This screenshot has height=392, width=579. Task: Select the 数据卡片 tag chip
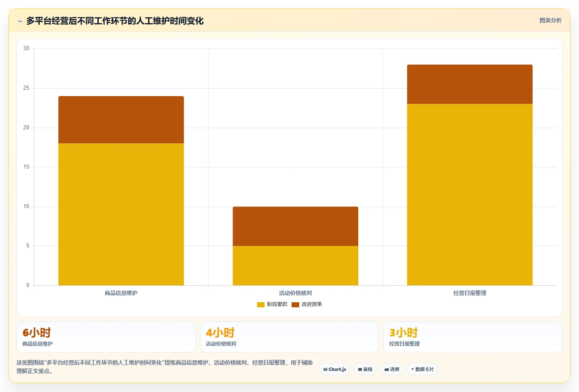pyautogui.click(x=422, y=369)
